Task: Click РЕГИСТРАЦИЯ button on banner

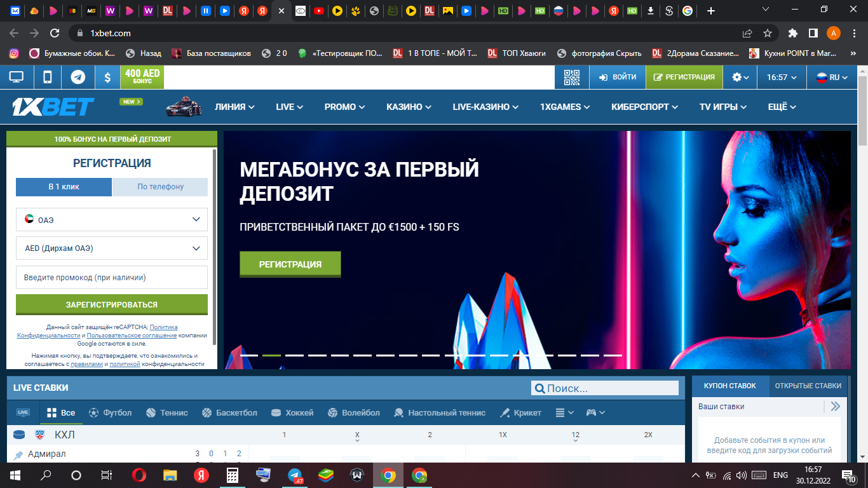Action: pyautogui.click(x=290, y=264)
